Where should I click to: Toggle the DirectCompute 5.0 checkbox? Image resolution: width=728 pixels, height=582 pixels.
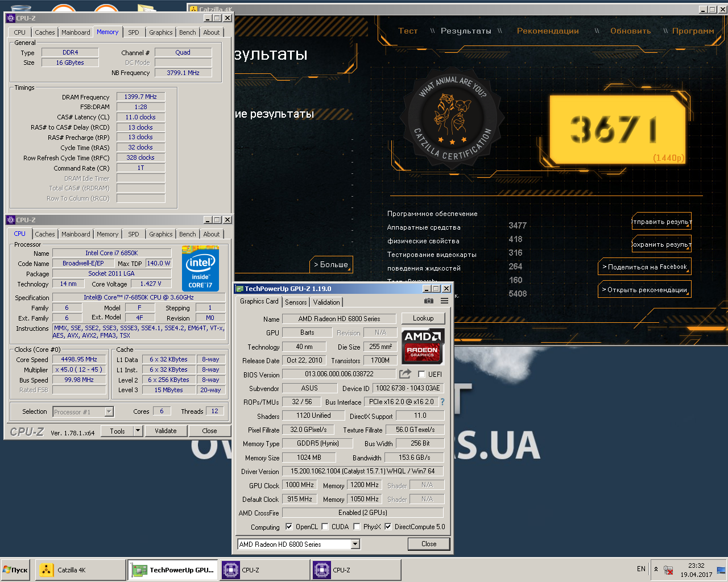tap(388, 526)
